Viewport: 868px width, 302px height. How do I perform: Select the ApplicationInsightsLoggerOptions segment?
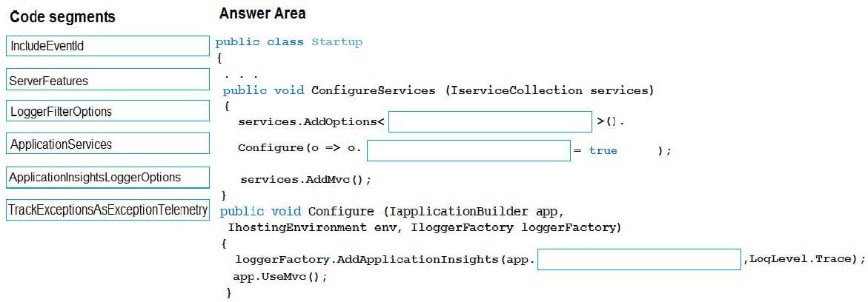(x=107, y=177)
